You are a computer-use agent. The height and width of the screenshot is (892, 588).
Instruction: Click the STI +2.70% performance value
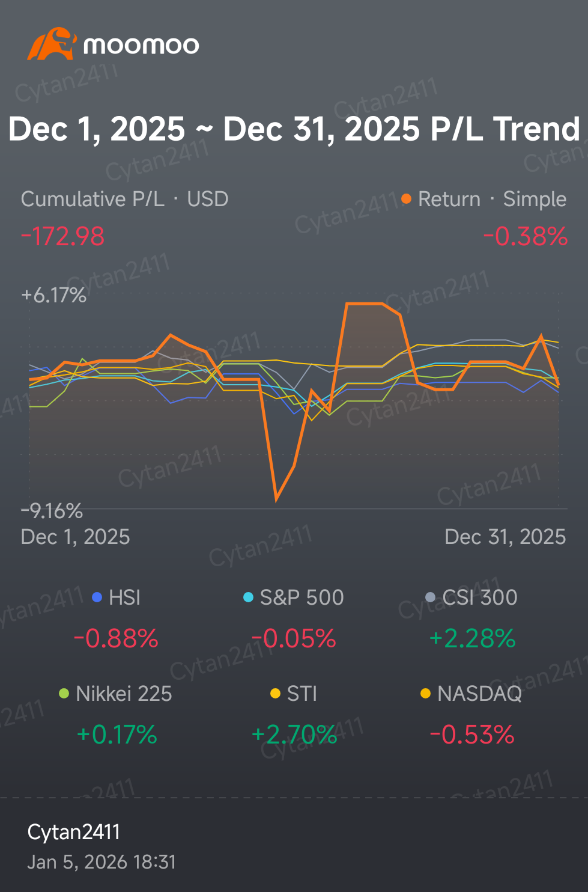[294, 735]
